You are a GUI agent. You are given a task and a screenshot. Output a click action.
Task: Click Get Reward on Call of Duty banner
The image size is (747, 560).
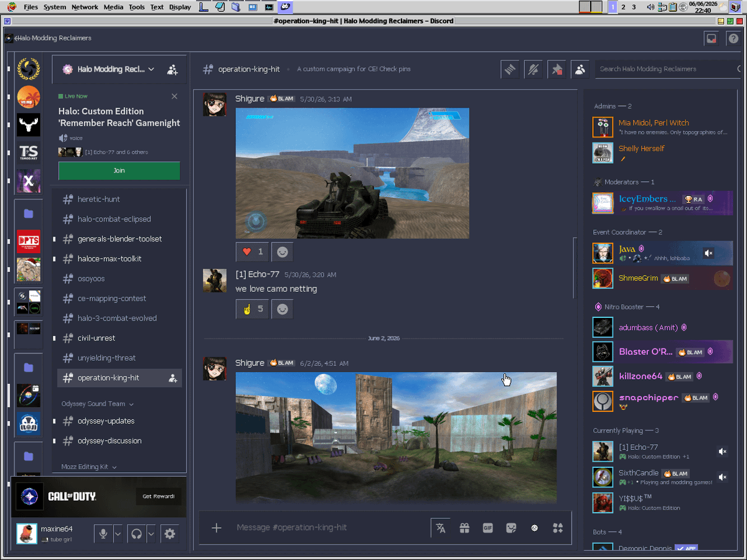158,496
